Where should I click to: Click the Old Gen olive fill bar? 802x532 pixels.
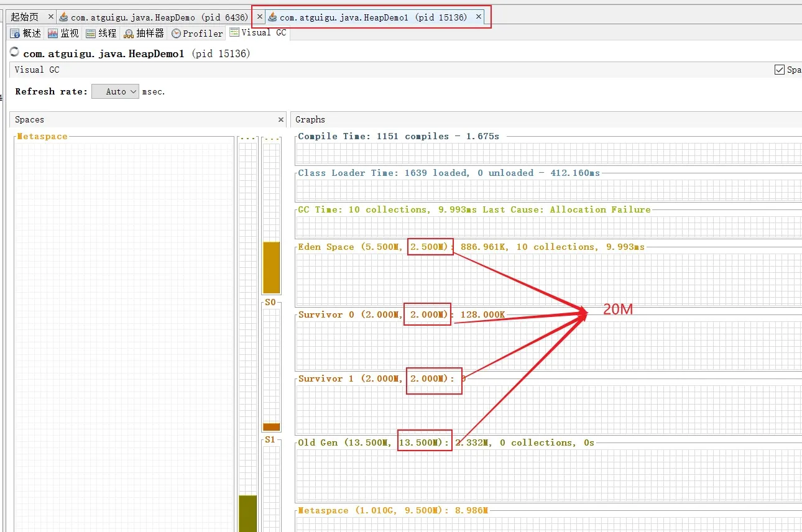click(x=247, y=513)
